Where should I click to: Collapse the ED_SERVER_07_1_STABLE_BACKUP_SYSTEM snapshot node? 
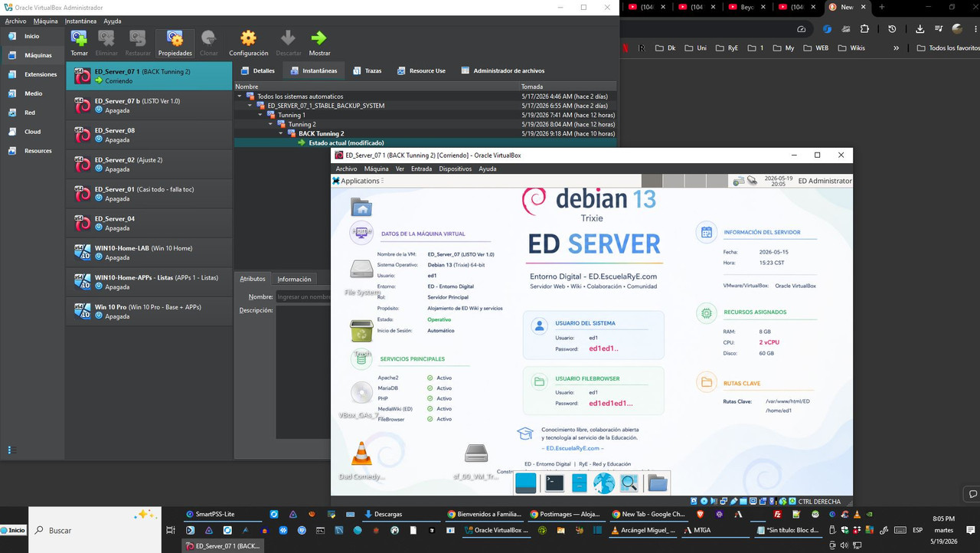point(249,106)
